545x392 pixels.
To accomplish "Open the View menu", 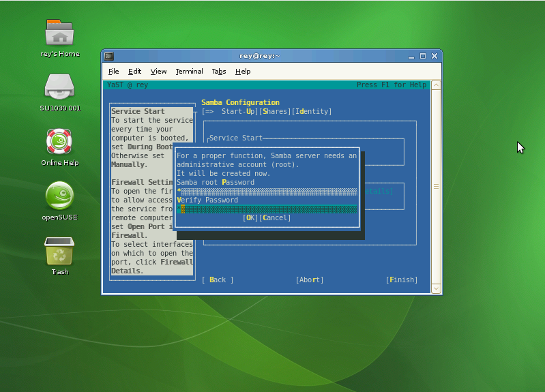I will (x=158, y=71).
